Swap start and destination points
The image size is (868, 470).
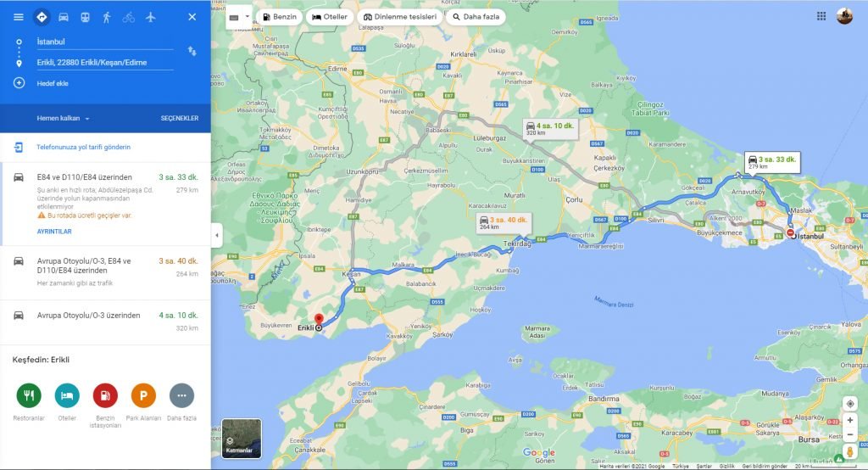[x=192, y=52]
